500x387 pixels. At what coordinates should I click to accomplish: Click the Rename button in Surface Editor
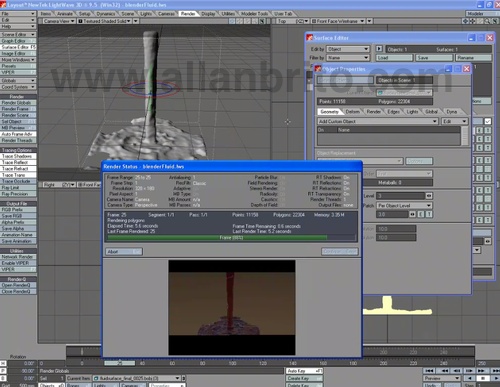tap(473, 58)
